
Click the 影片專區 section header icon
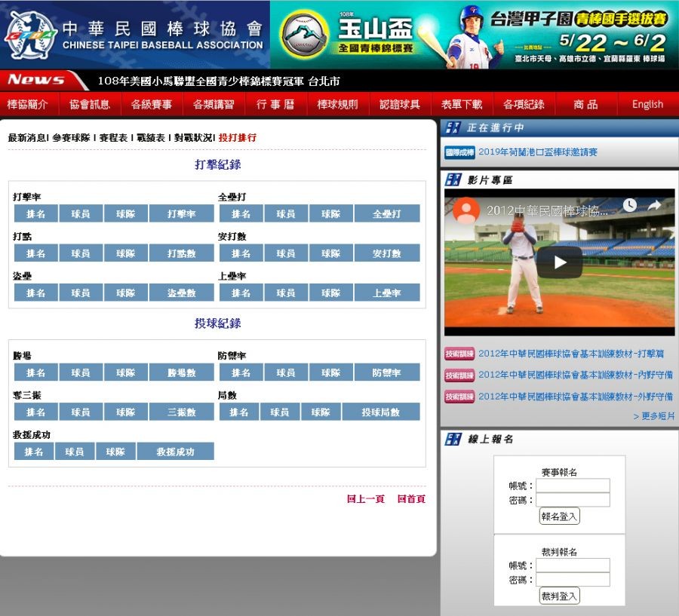click(x=453, y=179)
